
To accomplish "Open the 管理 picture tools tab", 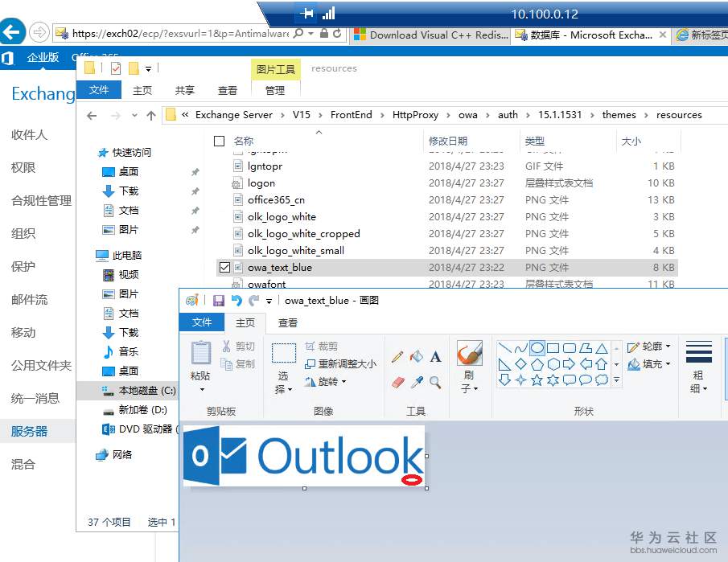I will 275,91.
